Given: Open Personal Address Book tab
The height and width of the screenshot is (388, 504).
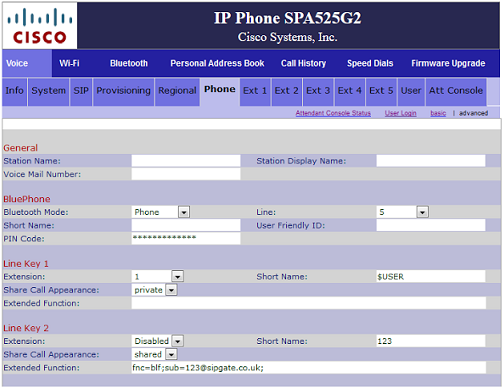Looking at the screenshot, I should (x=217, y=63).
